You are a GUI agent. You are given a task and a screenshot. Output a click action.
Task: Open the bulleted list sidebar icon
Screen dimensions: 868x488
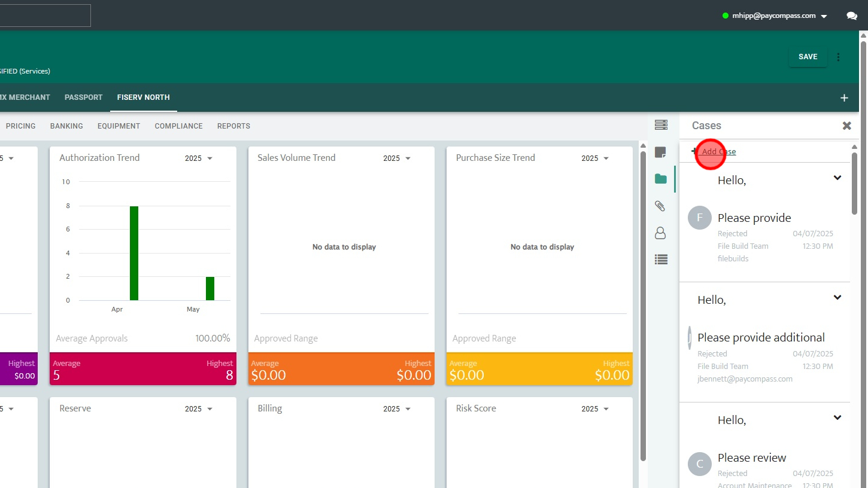[x=661, y=260]
